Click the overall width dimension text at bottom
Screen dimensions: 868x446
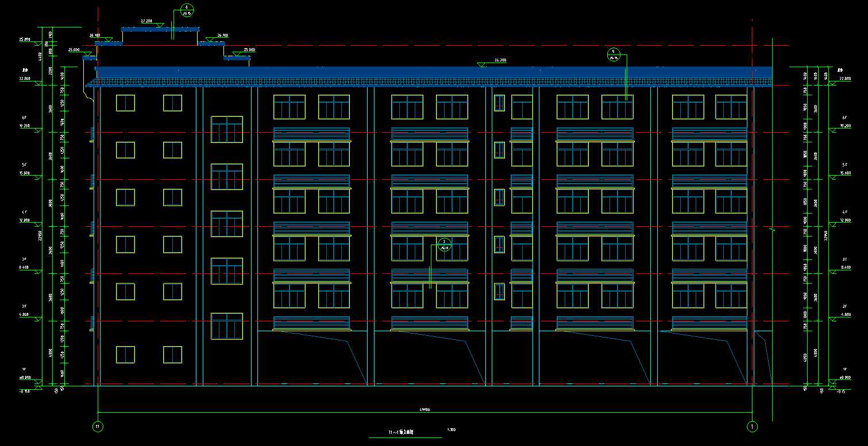425,409
